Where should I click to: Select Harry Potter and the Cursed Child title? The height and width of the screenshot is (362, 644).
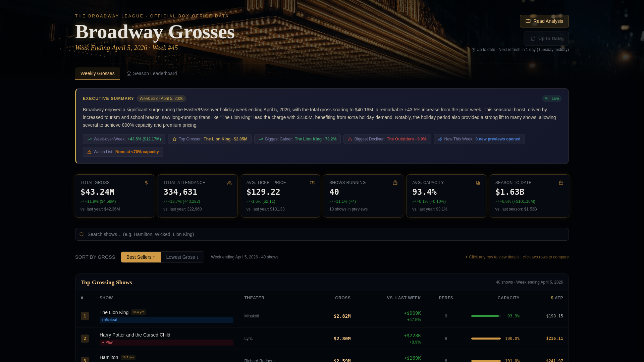click(x=135, y=335)
